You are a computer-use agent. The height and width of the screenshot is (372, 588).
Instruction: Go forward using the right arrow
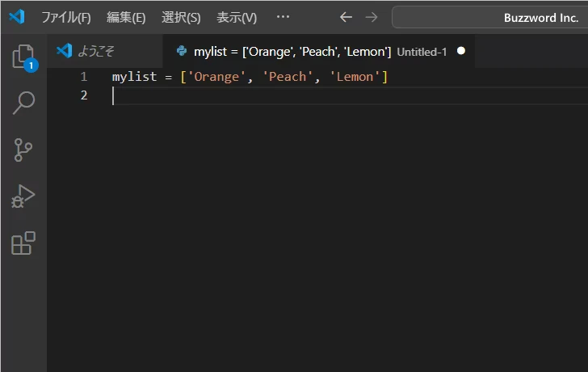pyautogui.click(x=371, y=17)
